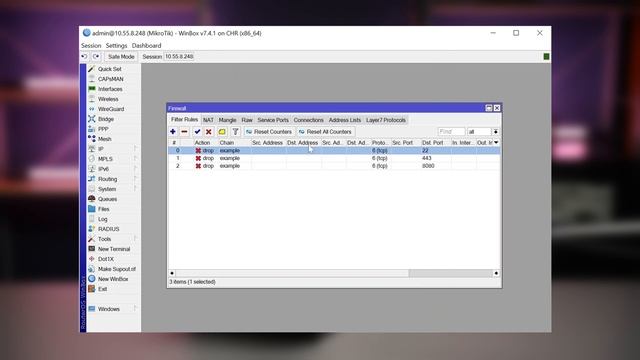Viewport: 640px width, 360px height.
Task: Switch to the Raw tab
Action: pyautogui.click(x=247, y=120)
